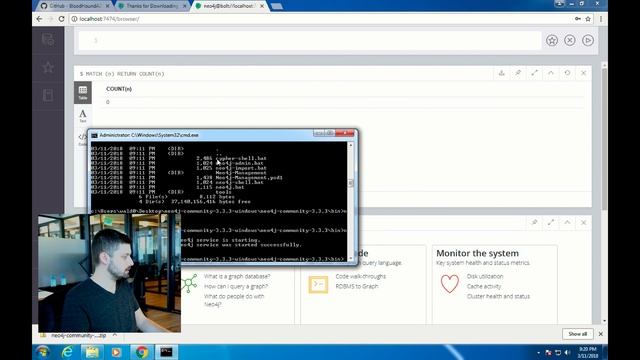
Task: Pin the lower guide frame
Action: click(534, 222)
